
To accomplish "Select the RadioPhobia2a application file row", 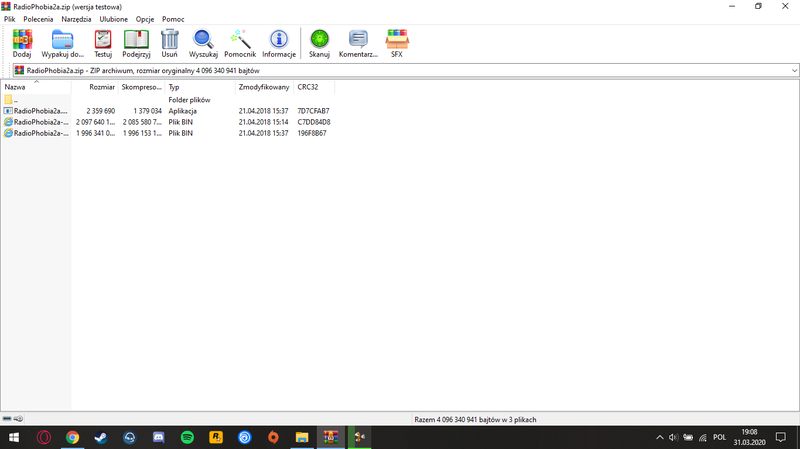I will [40, 111].
